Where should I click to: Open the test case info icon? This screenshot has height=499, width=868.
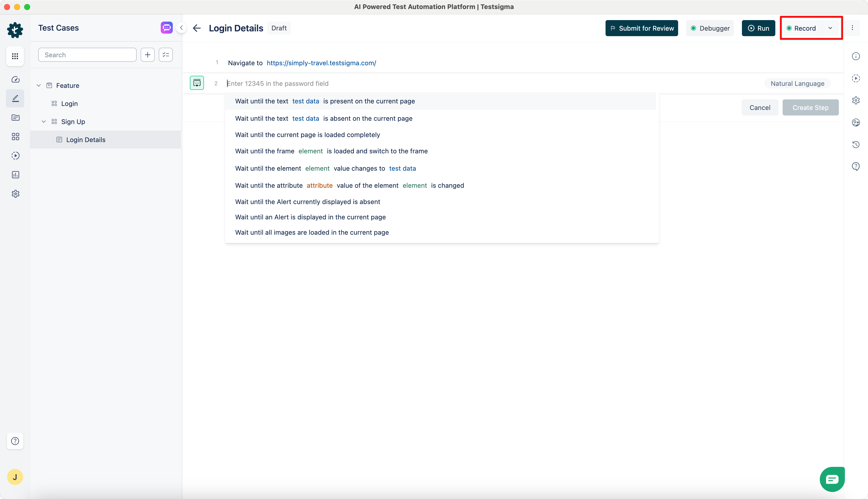(x=856, y=56)
